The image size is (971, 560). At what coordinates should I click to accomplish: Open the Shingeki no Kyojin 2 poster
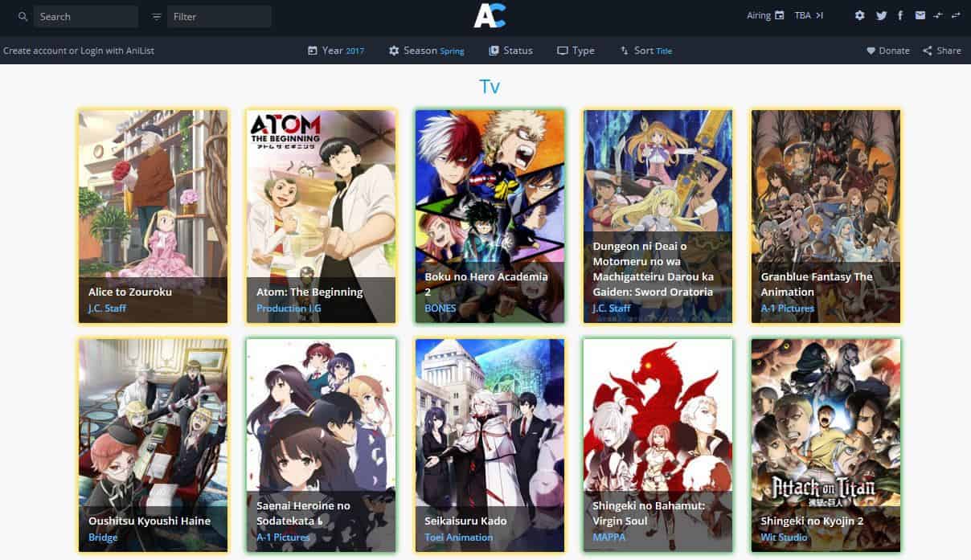[826, 445]
